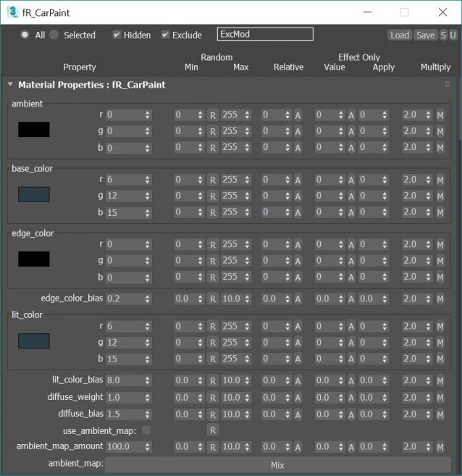Click the spinner arrows of lit_color_bias value

(x=148, y=380)
